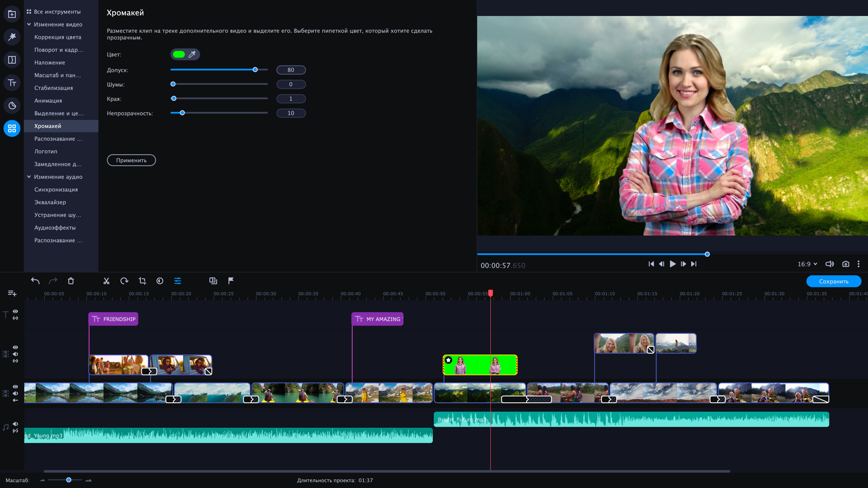Click the scissors split clip icon
The height and width of the screenshot is (488, 868).
[106, 281]
